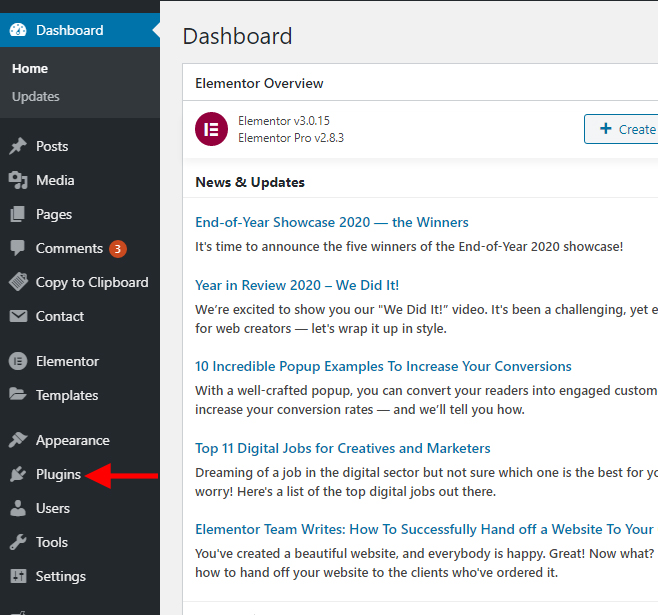The width and height of the screenshot is (658, 615).
Task: Select the Home submenu item
Action: [30, 68]
